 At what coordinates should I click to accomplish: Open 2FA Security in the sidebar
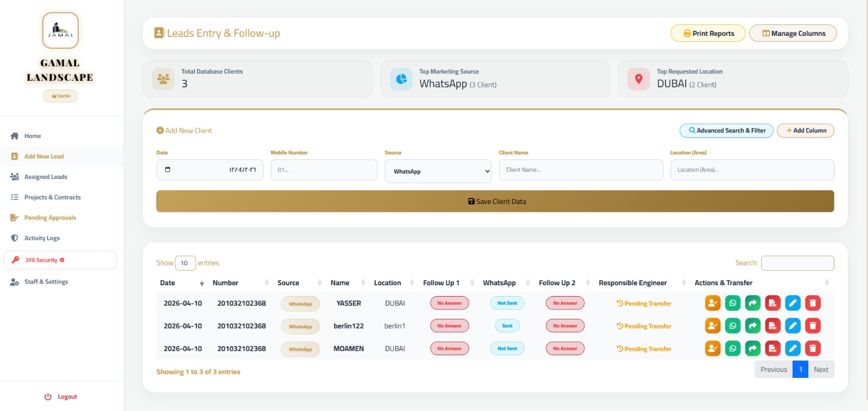pos(60,260)
